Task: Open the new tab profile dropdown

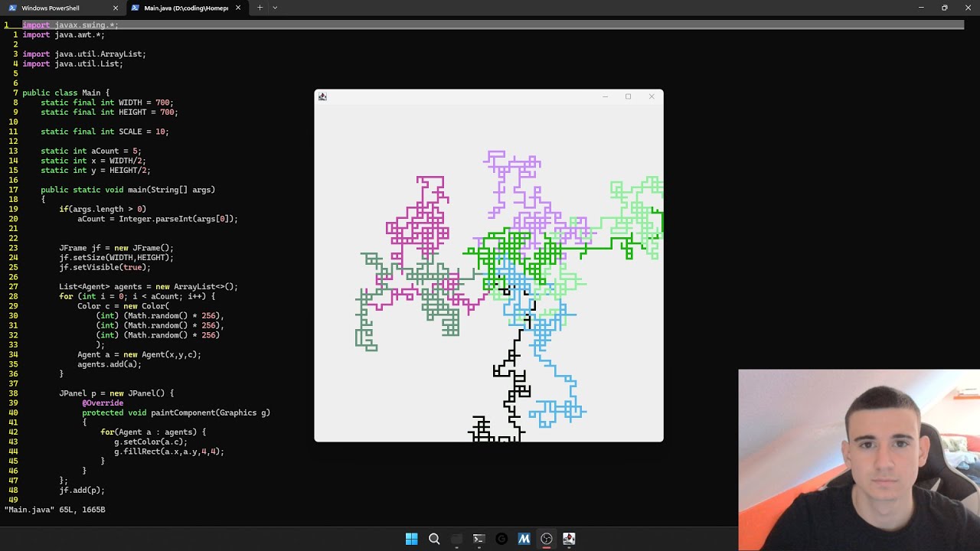Action: coord(275,8)
